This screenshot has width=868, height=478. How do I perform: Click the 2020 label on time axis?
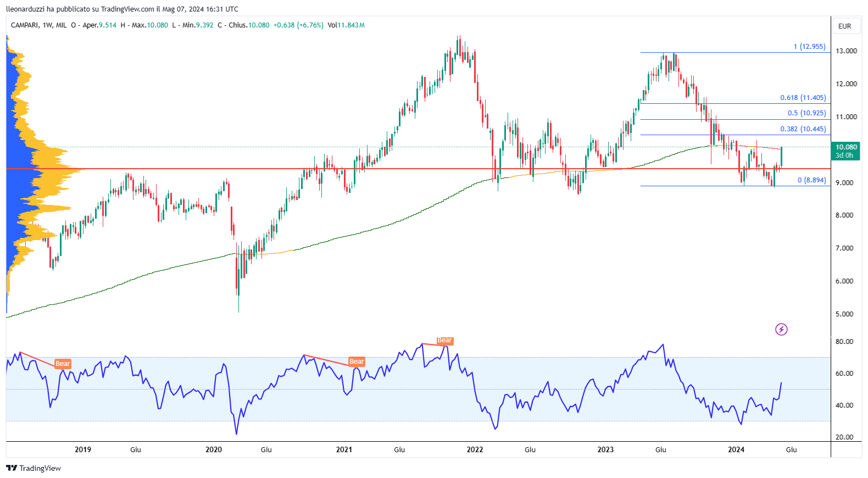coord(214,449)
